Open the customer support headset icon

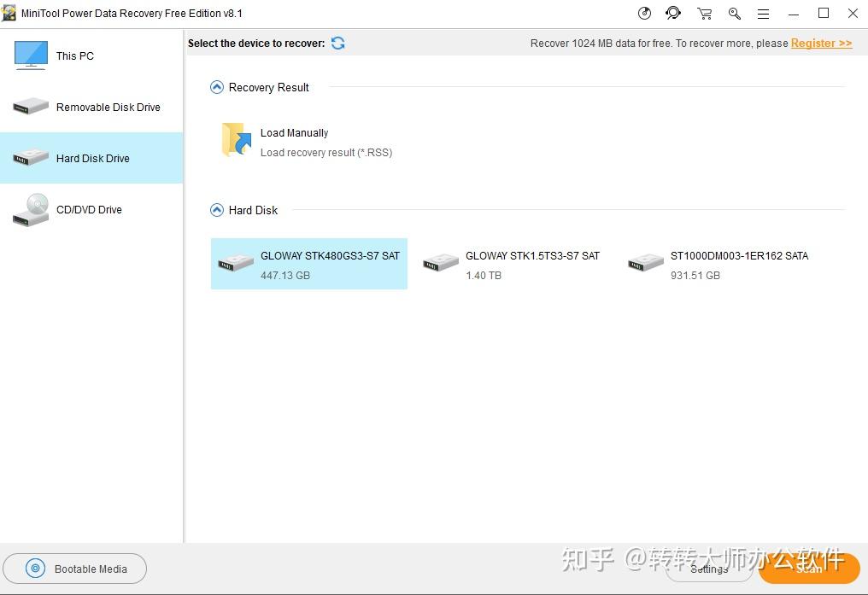click(x=673, y=14)
